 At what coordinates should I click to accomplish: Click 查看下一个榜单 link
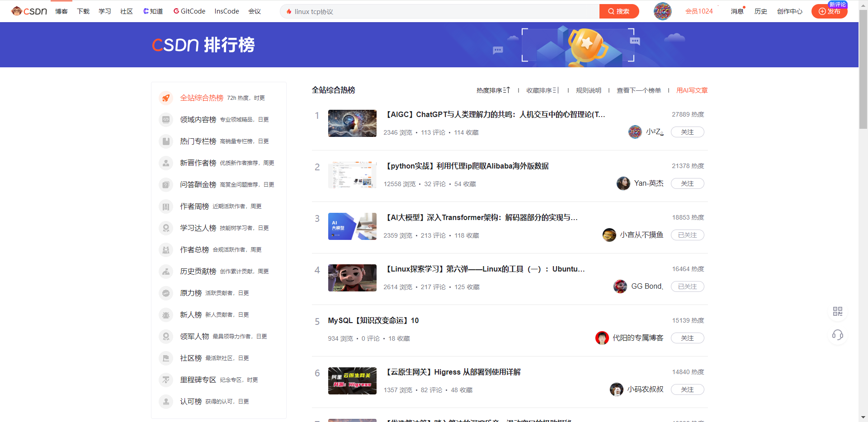point(639,90)
